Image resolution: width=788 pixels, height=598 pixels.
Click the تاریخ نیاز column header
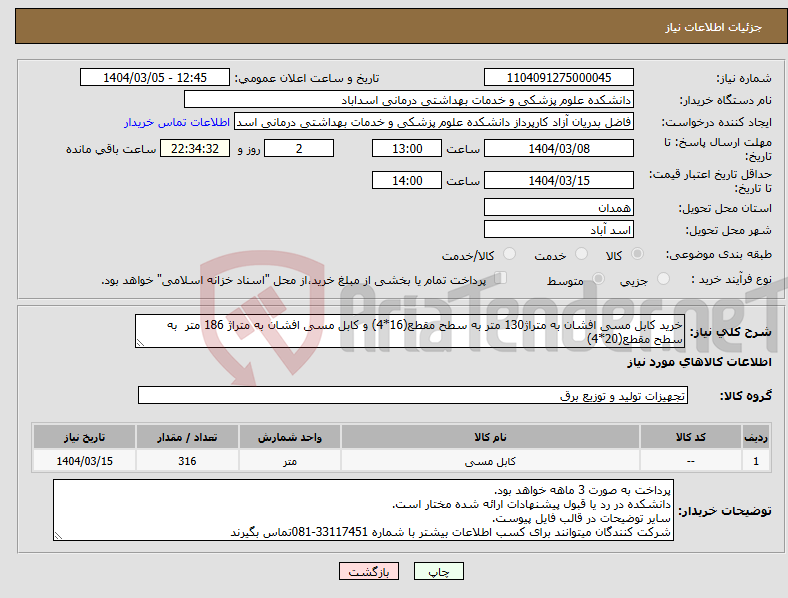84,437
